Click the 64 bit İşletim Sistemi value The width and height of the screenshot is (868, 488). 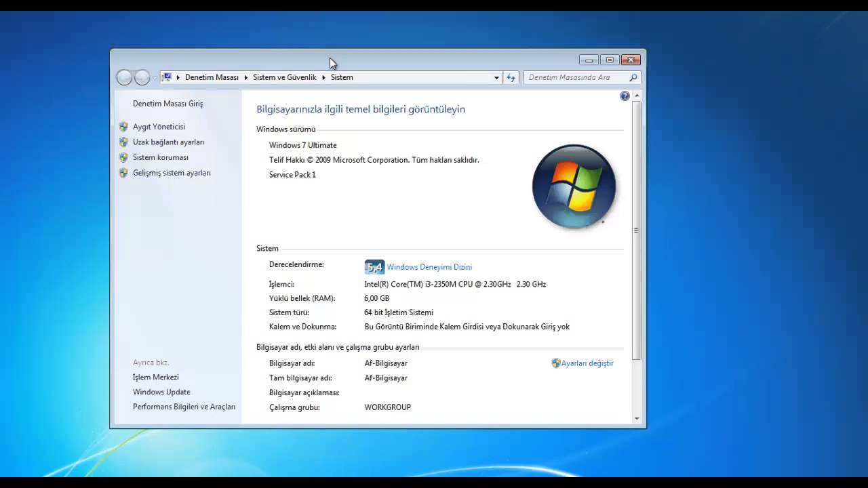(x=399, y=312)
